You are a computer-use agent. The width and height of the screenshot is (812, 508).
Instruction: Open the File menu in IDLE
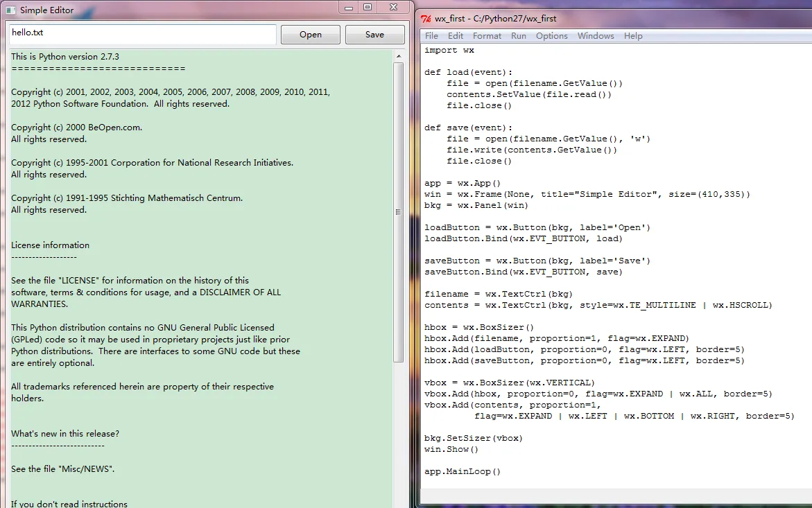pyautogui.click(x=431, y=36)
